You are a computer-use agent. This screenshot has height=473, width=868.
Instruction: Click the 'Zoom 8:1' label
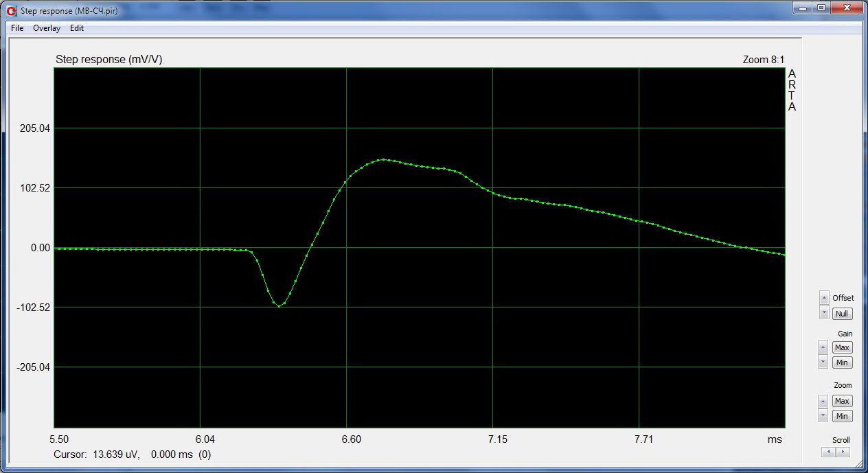coord(763,60)
